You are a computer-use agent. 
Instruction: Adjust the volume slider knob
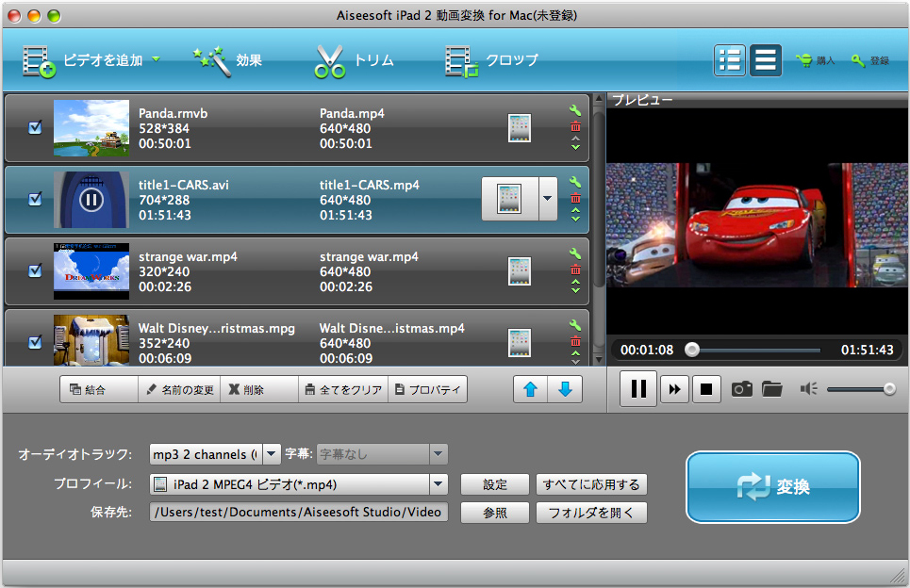[889, 389]
